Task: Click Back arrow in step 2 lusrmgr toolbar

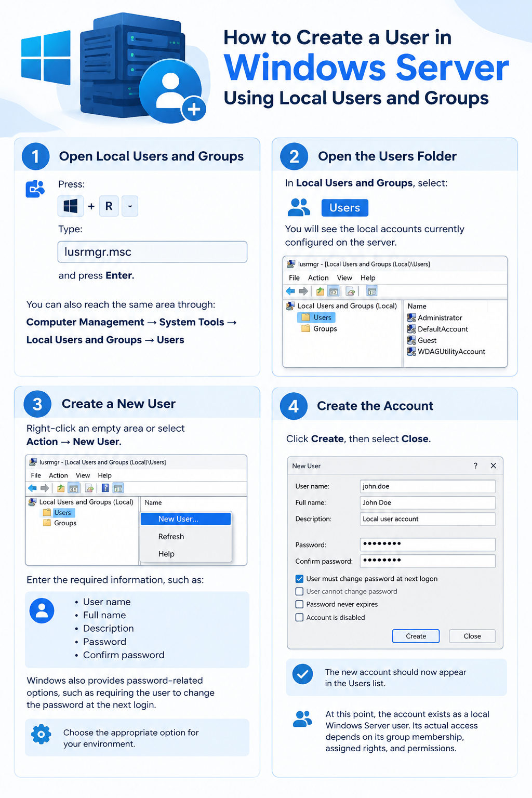Action: coord(290,291)
